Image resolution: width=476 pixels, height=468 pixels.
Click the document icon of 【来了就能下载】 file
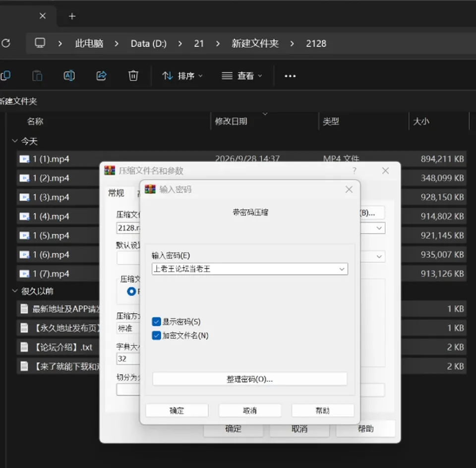pyautogui.click(x=24, y=366)
